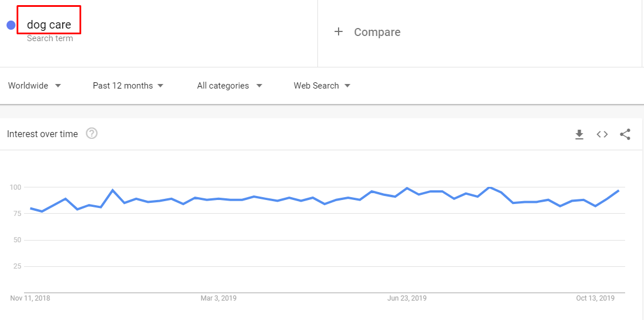
Task: Click the 100 value axis label
Action: coord(15,187)
